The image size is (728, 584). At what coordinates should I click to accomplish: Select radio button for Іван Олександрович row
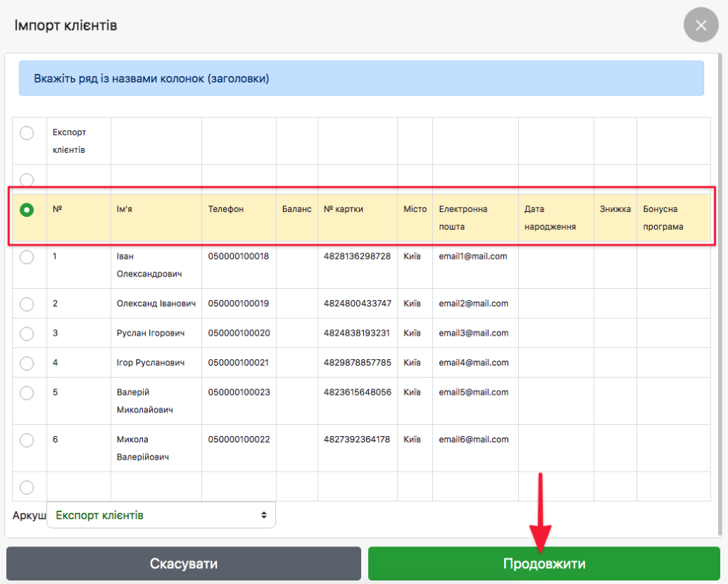pos(26,257)
